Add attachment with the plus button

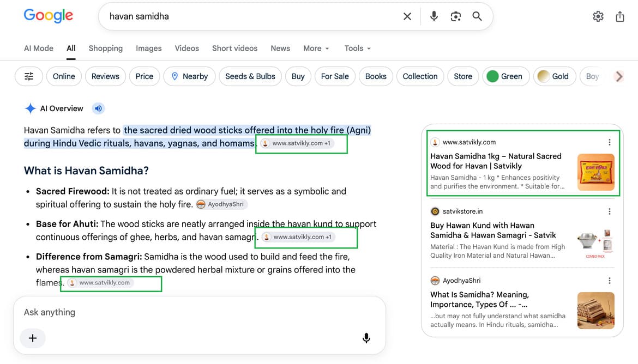click(x=33, y=338)
